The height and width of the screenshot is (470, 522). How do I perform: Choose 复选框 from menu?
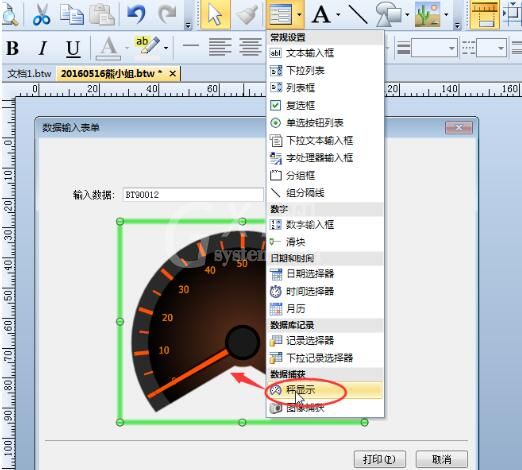coord(325,105)
